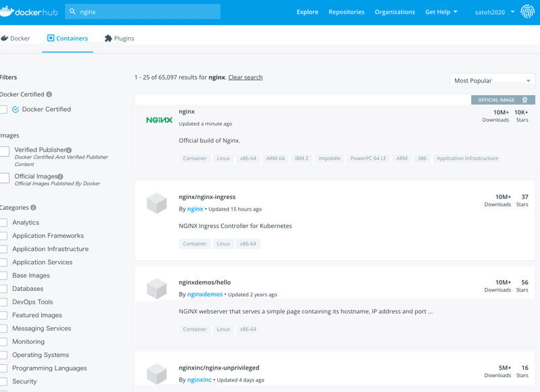The image size is (540, 392).
Task: Click the IBM Z tag on nginx
Action: pos(301,159)
